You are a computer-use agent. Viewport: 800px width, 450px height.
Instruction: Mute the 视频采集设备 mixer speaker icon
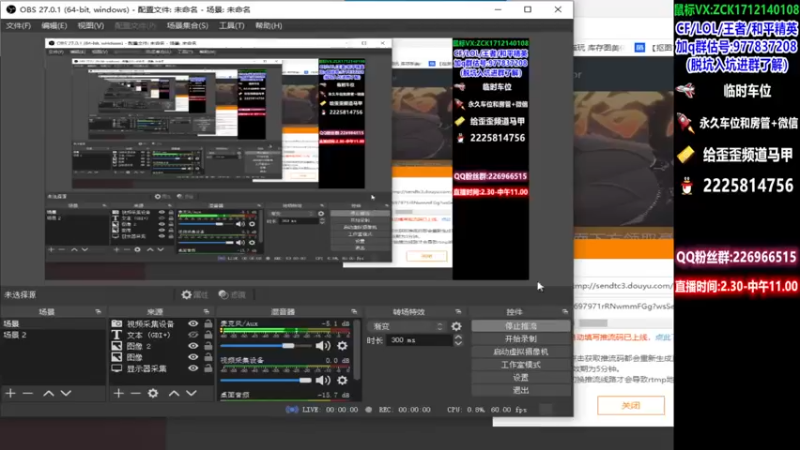click(322, 380)
